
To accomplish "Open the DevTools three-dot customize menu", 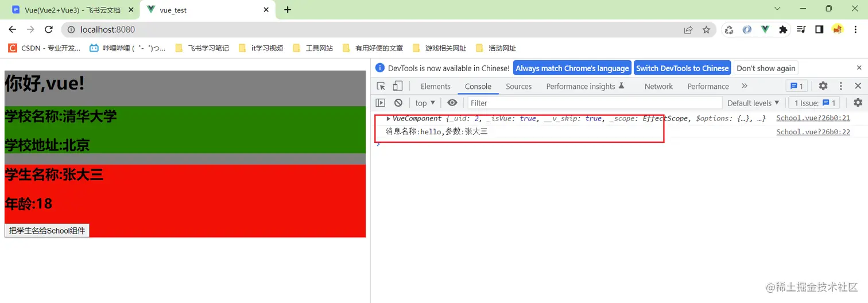I will [841, 86].
